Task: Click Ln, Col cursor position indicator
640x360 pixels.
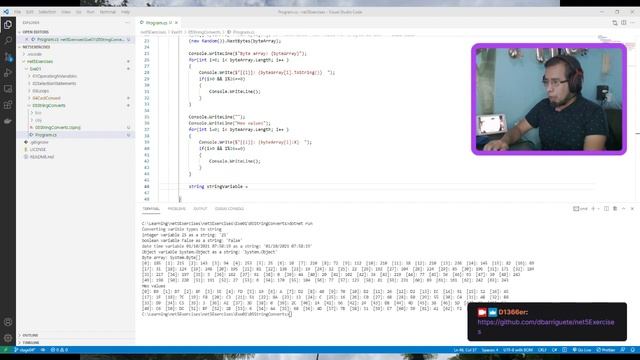Action: tap(465, 350)
